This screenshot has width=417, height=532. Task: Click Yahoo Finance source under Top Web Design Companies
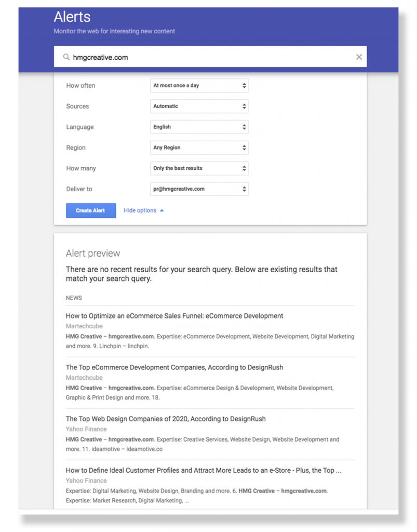pos(86,429)
